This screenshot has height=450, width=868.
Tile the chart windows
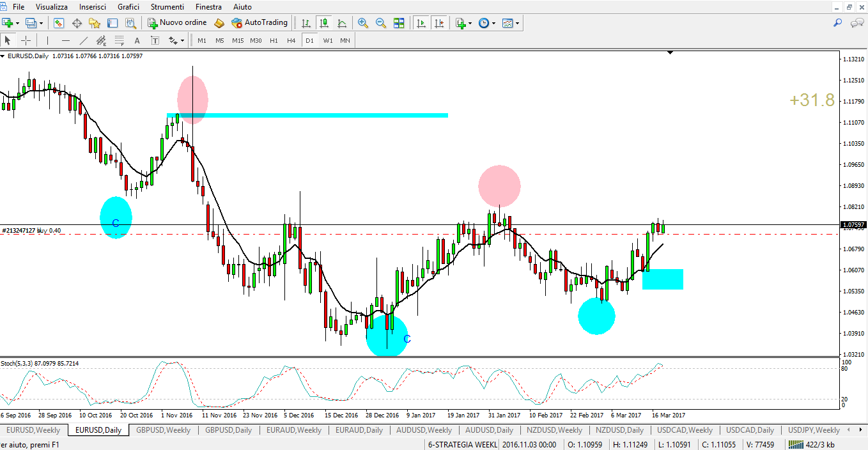(x=399, y=23)
